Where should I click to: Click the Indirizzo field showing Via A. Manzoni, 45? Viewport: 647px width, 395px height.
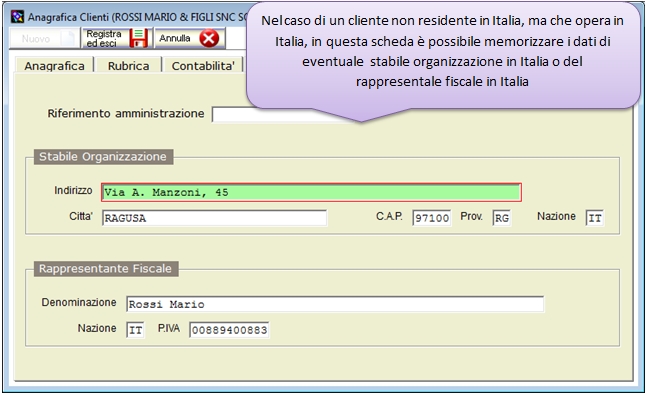pos(311,192)
